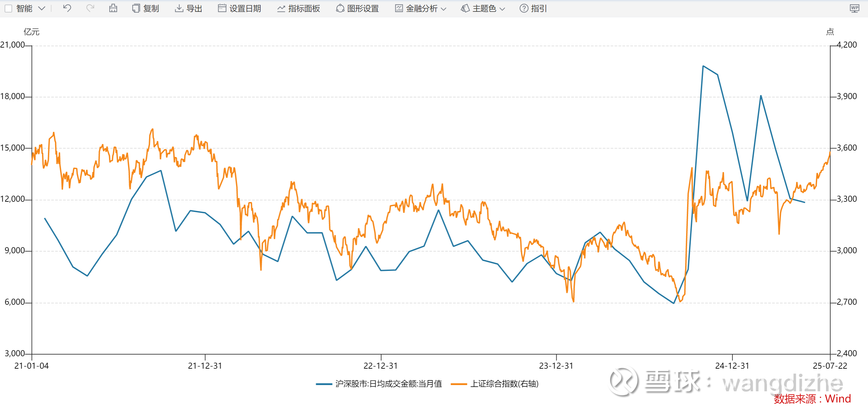Click the 3,300 right axis value

[x=847, y=199]
